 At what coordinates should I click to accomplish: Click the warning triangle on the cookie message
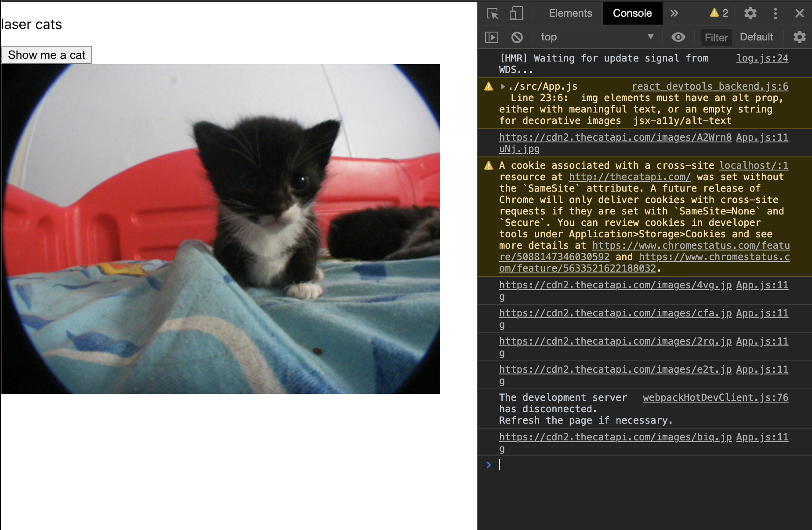[x=489, y=166]
